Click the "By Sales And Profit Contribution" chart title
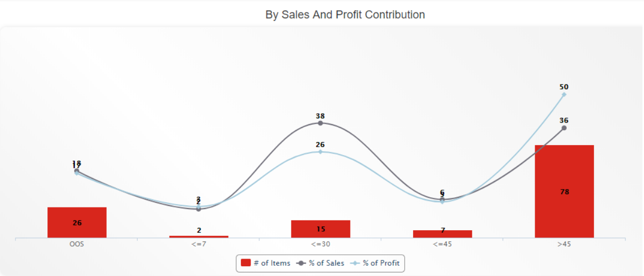 point(345,14)
